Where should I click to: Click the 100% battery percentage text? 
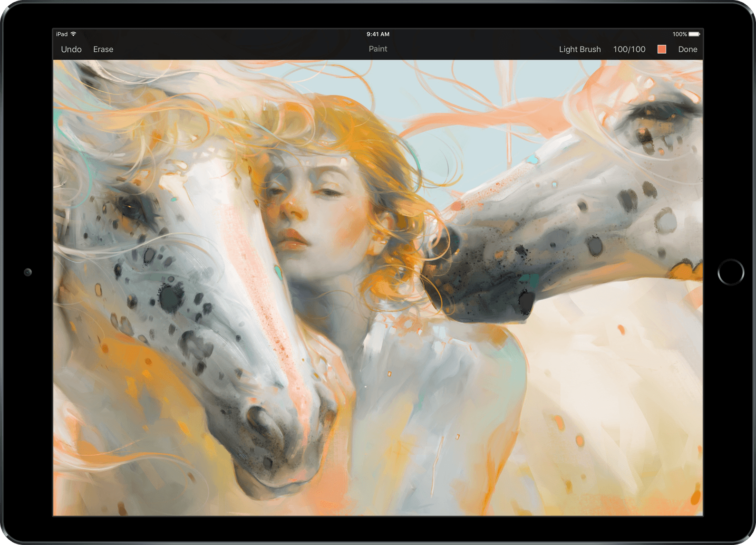pos(679,34)
